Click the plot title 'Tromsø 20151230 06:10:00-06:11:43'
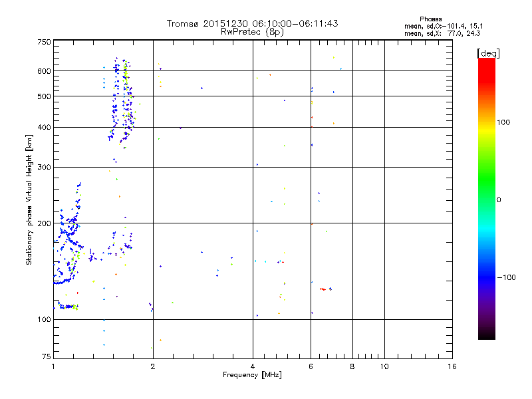 coord(252,23)
